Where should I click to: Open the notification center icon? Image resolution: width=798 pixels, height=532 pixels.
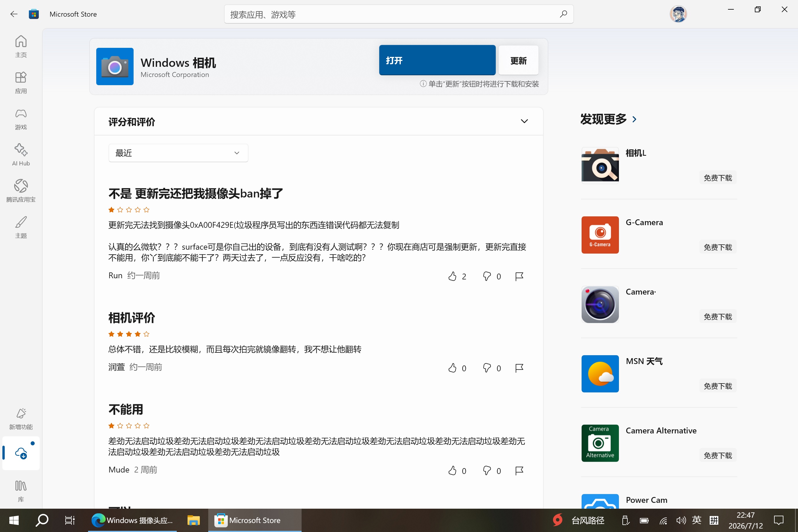tap(778, 520)
